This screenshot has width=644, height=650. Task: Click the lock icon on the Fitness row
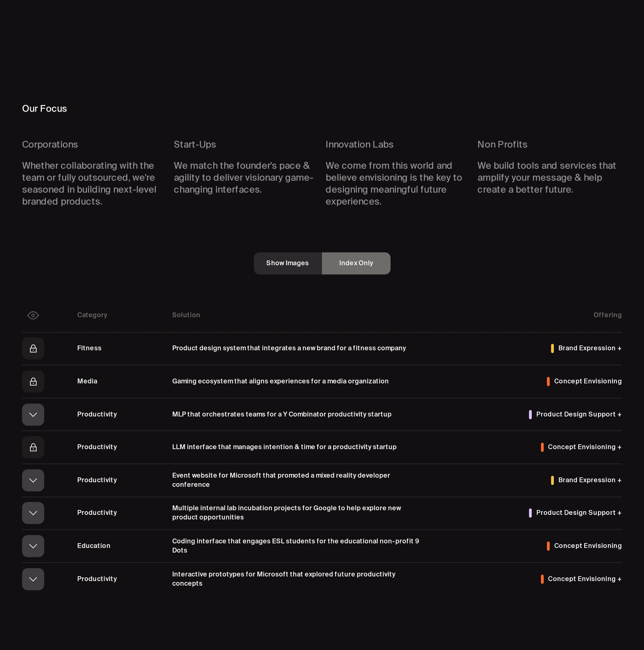point(33,348)
